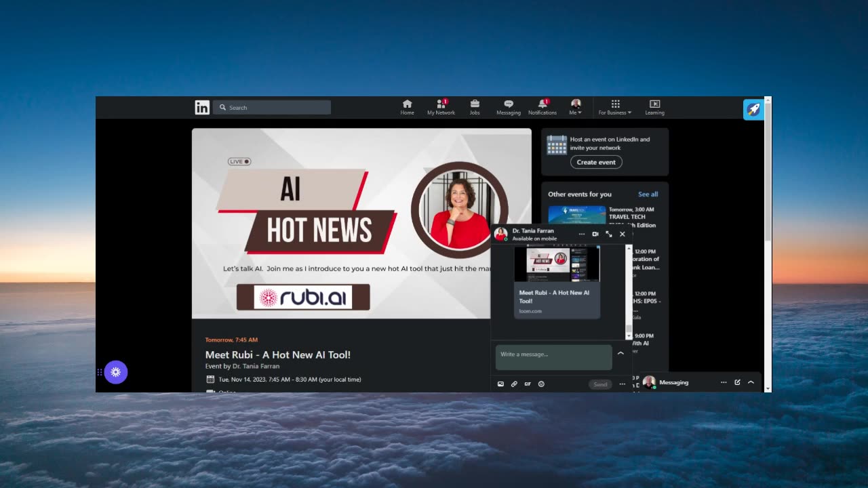Open the Messaging bar title

click(x=673, y=382)
